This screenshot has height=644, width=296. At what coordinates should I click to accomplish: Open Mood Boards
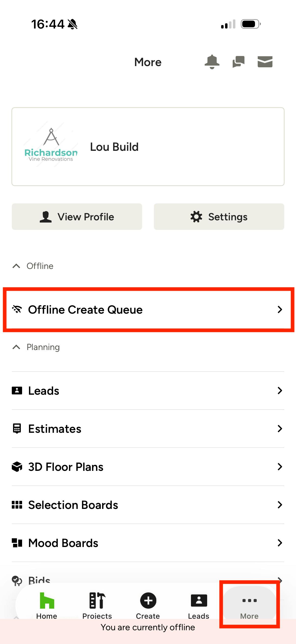[x=148, y=543]
